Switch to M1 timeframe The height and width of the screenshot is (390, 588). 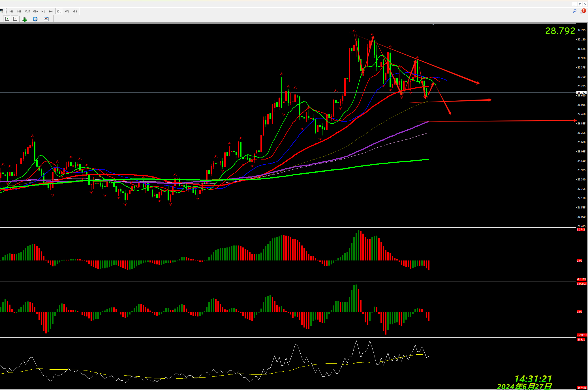[11, 11]
